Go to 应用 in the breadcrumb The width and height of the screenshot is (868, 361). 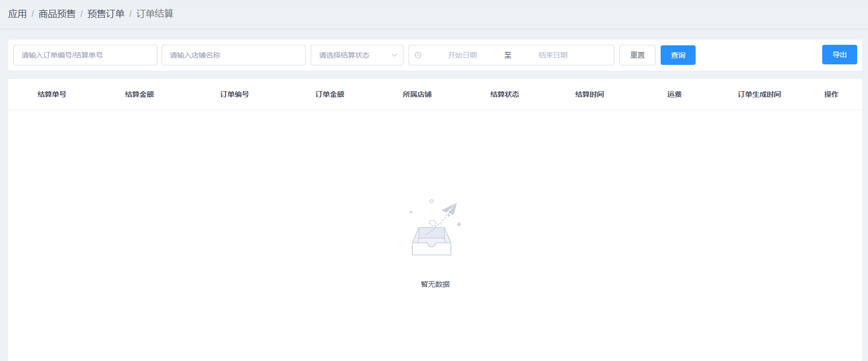tap(17, 14)
